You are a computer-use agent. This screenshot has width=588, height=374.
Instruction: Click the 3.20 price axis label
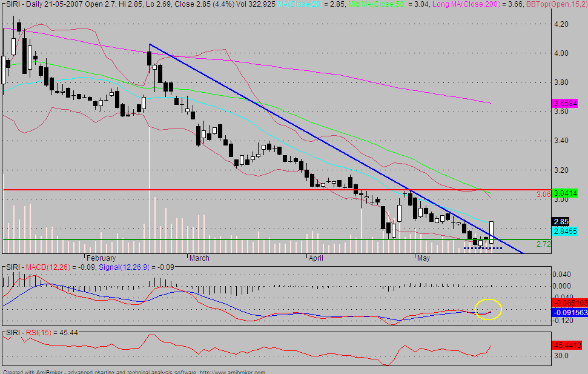tap(561, 170)
